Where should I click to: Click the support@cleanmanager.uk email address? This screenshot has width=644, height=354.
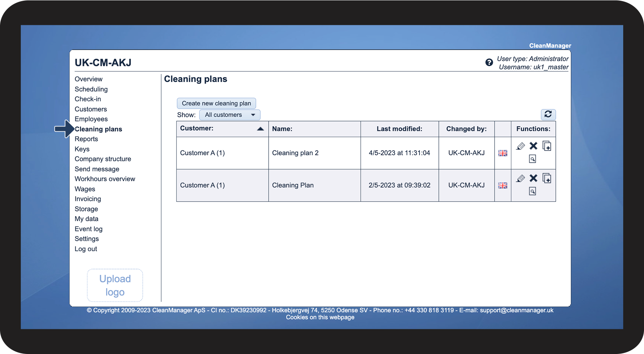[516, 310]
